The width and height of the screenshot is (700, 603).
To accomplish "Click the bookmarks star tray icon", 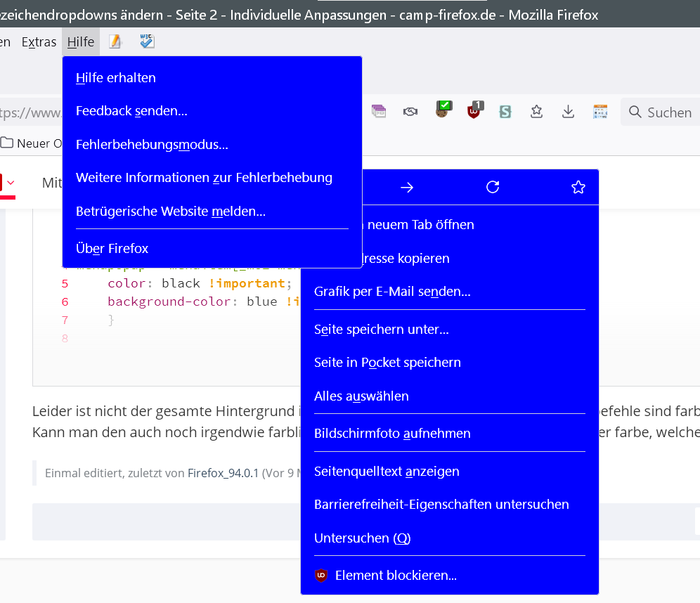I will (537, 112).
